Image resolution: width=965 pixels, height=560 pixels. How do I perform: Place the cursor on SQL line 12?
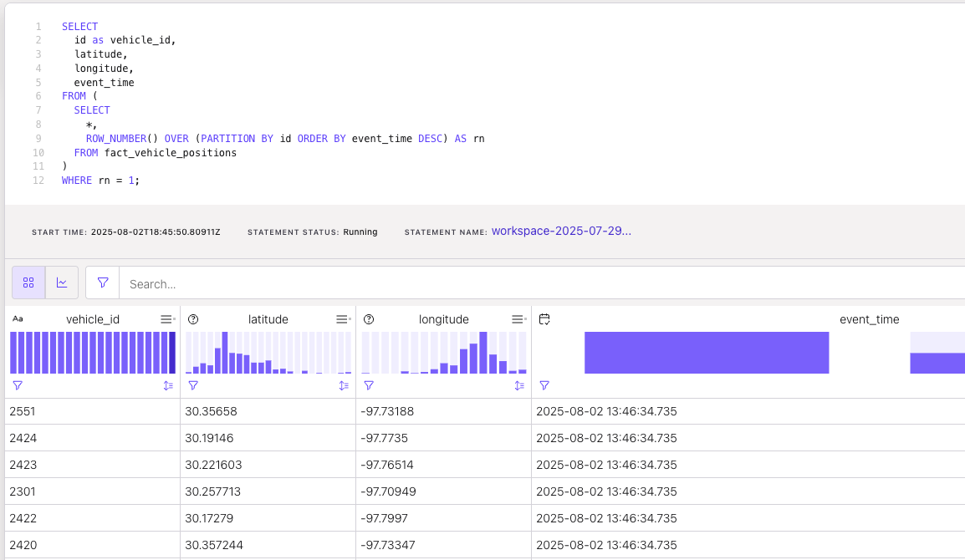(x=100, y=181)
